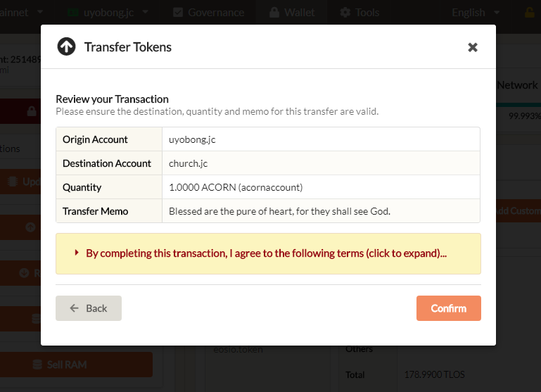Open the uyobong.jc account dropdown
This screenshot has height=392, width=541.
click(x=108, y=12)
